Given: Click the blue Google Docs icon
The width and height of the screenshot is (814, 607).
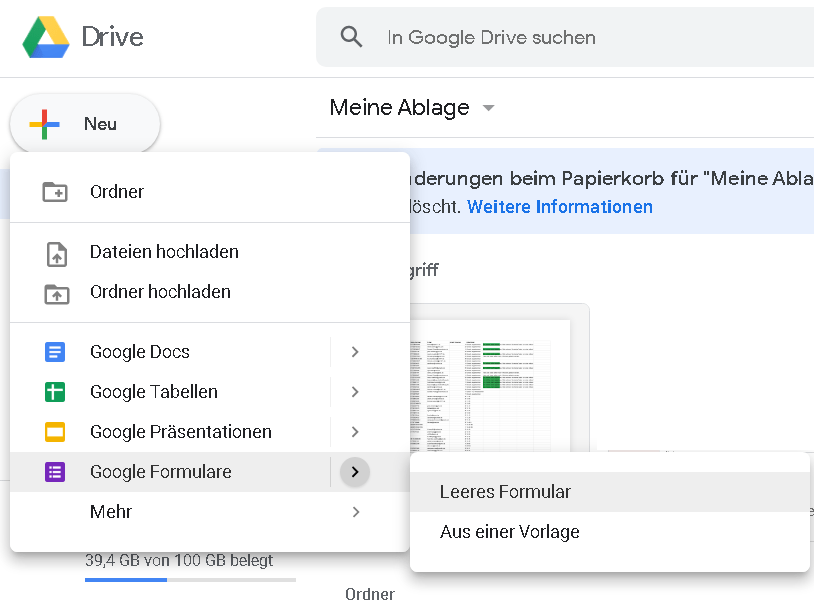Looking at the screenshot, I should tap(55, 352).
